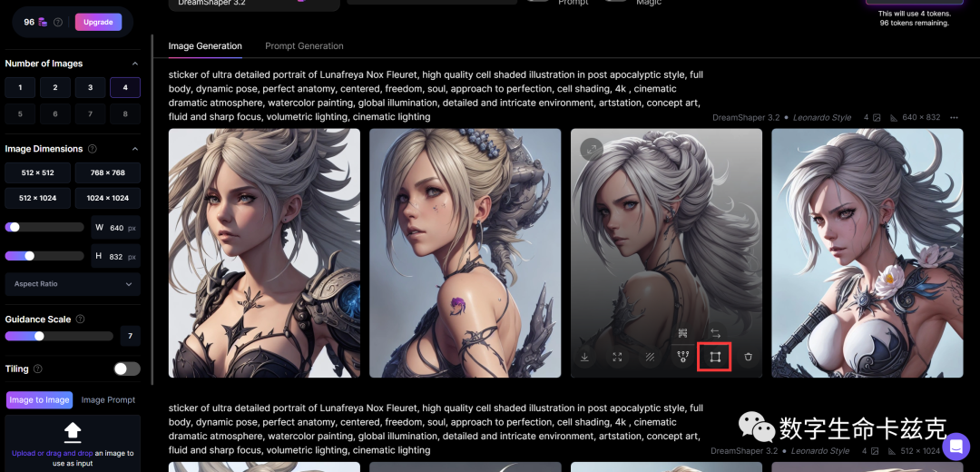
Task: Open the second portrait with shoulder tattoo
Action: tap(465, 252)
